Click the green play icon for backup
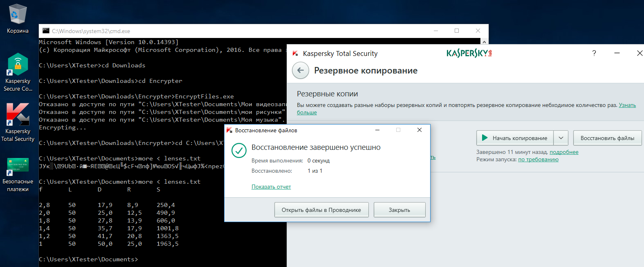The height and width of the screenshot is (267, 644). (x=485, y=138)
